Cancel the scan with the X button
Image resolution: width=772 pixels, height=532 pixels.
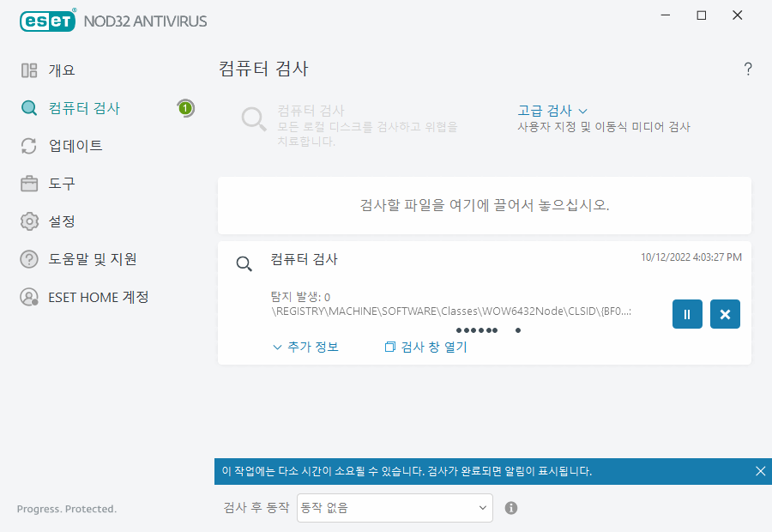pos(725,314)
